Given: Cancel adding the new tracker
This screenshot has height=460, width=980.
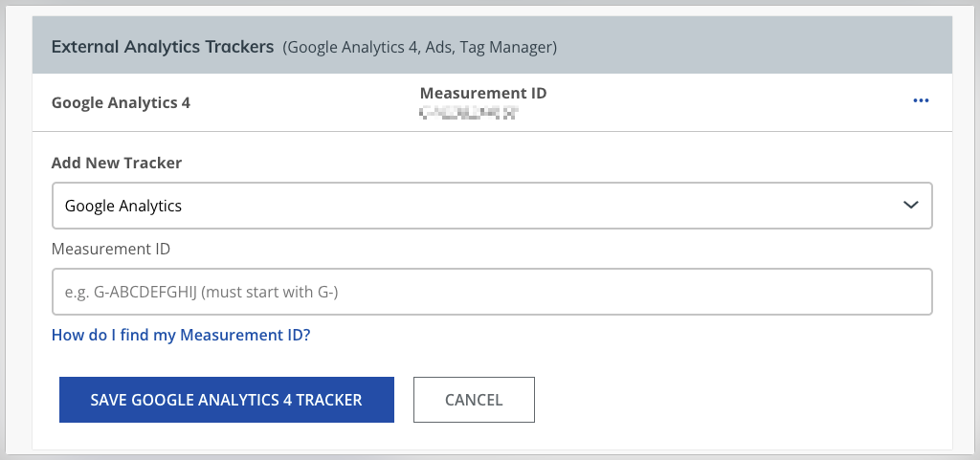Looking at the screenshot, I should (474, 400).
